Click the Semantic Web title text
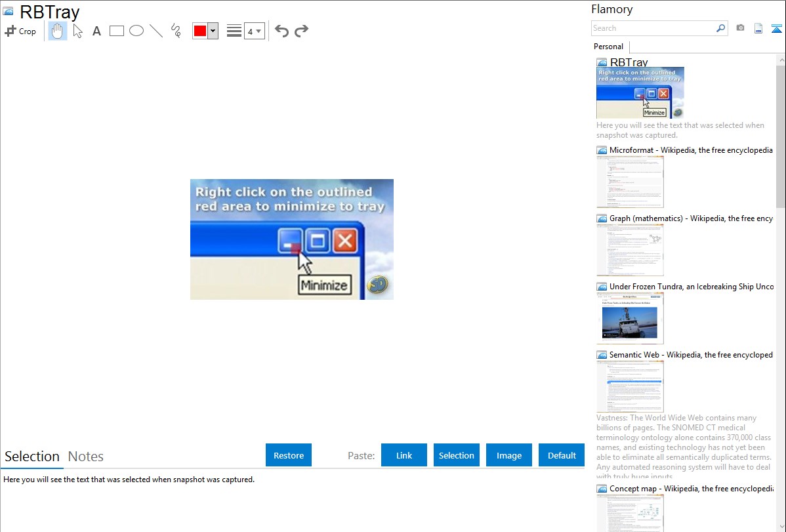This screenshot has height=532, width=786. tap(691, 354)
